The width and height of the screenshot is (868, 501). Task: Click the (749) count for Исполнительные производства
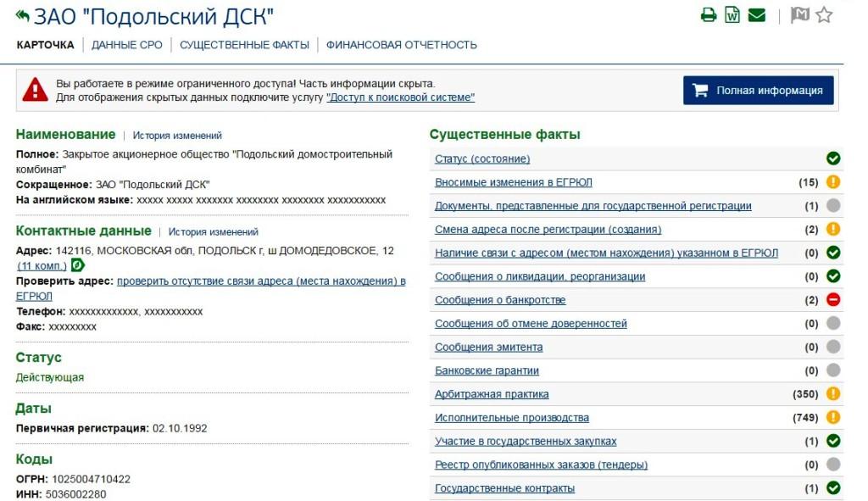click(805, 417)
